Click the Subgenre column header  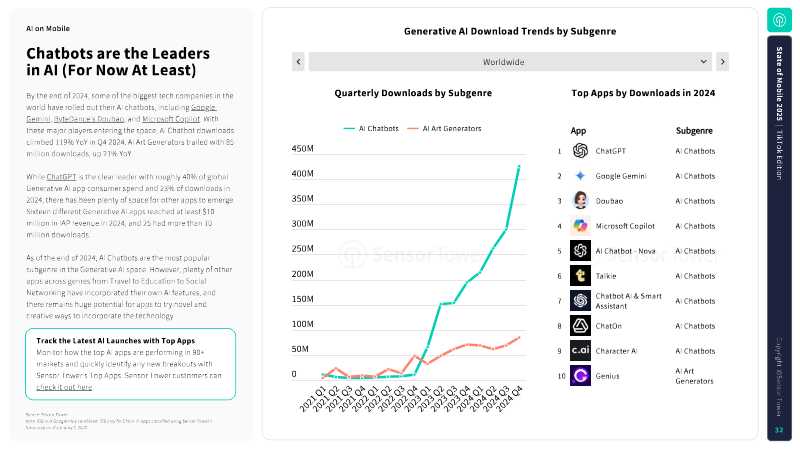(x=695, y=131)
